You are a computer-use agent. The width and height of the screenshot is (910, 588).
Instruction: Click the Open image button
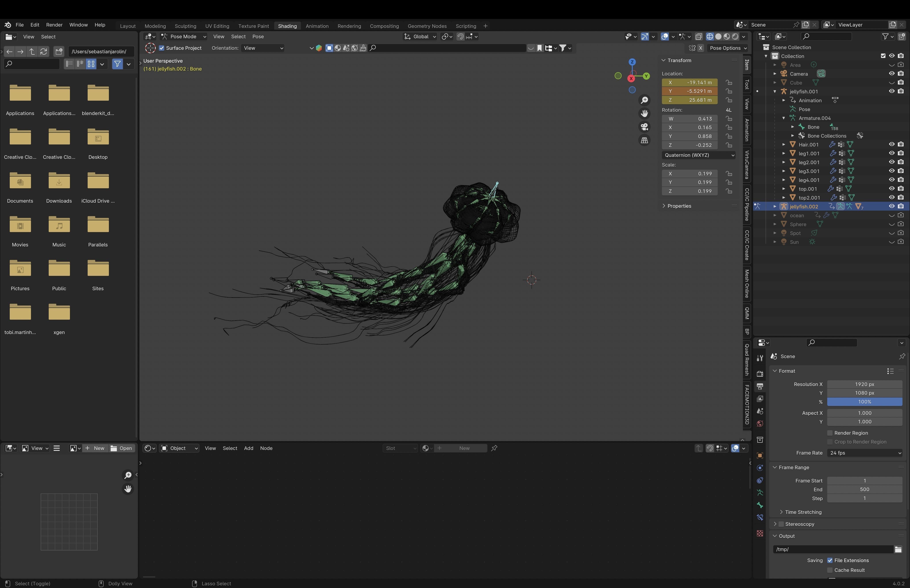pos(121,448)
